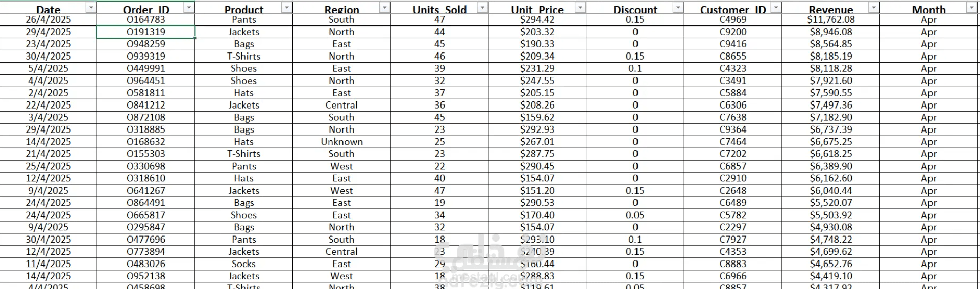Open the Region filter dropdown arrow
This screenshot has width=980, height=289.
[x=384, y=7]
